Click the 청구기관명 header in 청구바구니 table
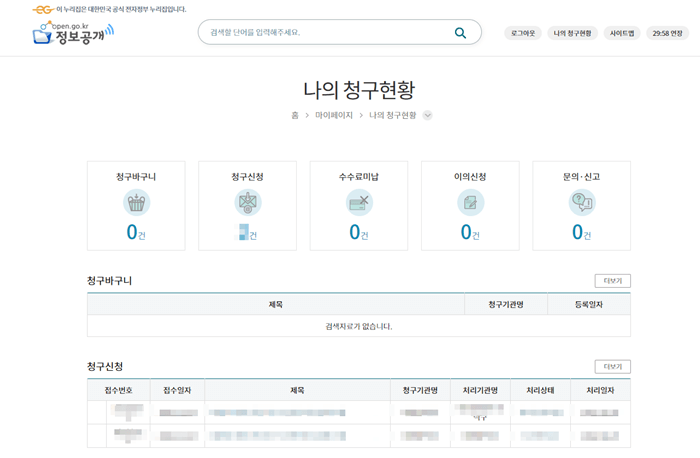The width and height of the screenshot is (700, 458). [x=506, y=304]
